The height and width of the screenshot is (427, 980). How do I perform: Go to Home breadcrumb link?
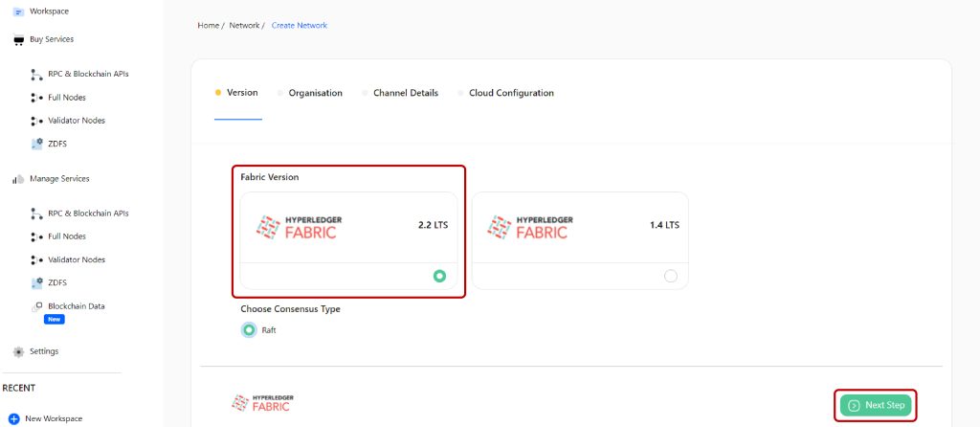click(208, 26)
